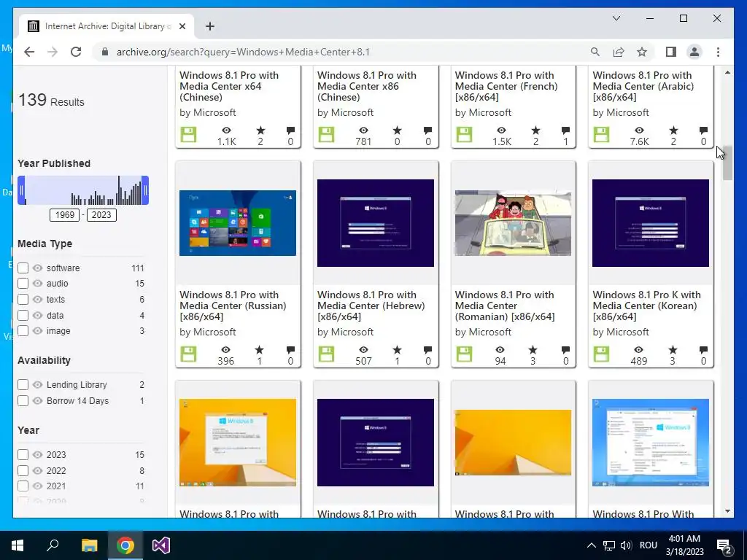The width and height of the screenshot is (747, 560).
Task: Open the Romanian item cartoon car thumbnail
Action: 513,223
